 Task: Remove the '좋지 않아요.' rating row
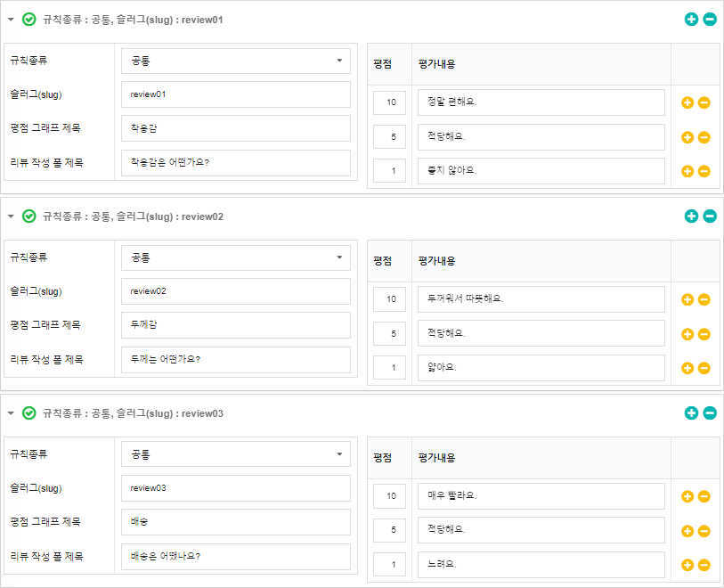pos(704,171)
